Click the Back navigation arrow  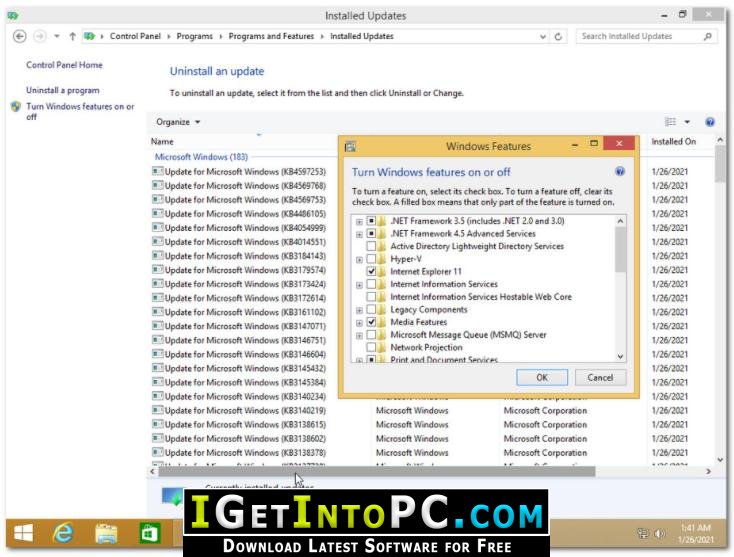(x=20, y=36)
